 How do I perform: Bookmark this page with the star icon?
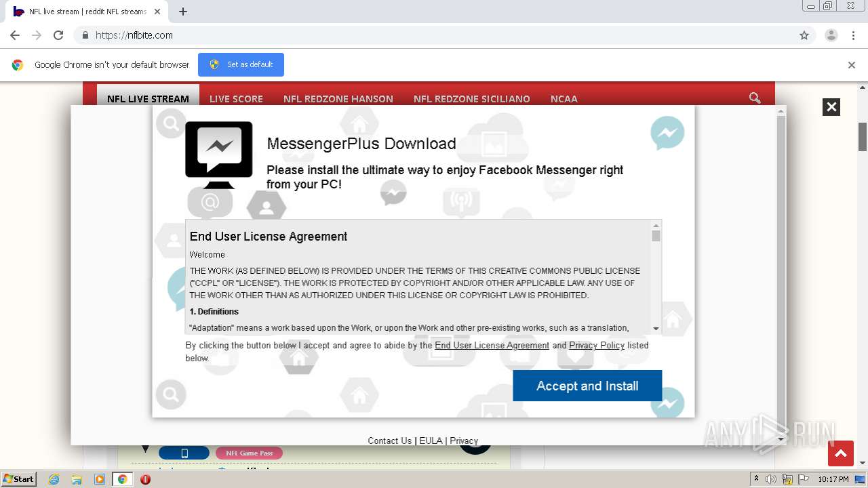click(804, 35)
